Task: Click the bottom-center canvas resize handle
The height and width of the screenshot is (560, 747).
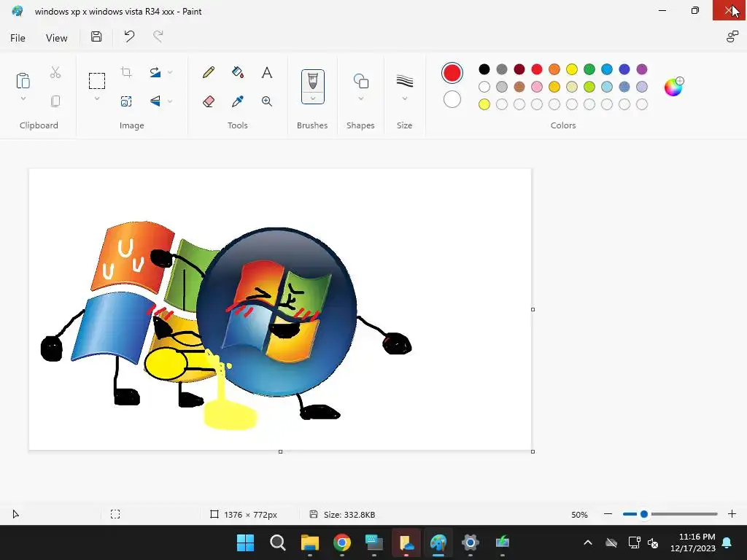Action: click(281, 451)
